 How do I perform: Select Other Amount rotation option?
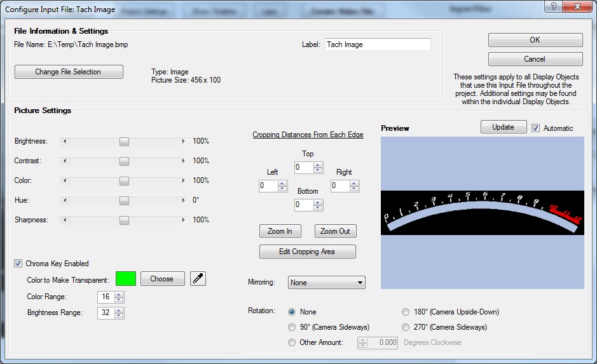(292, 342)
